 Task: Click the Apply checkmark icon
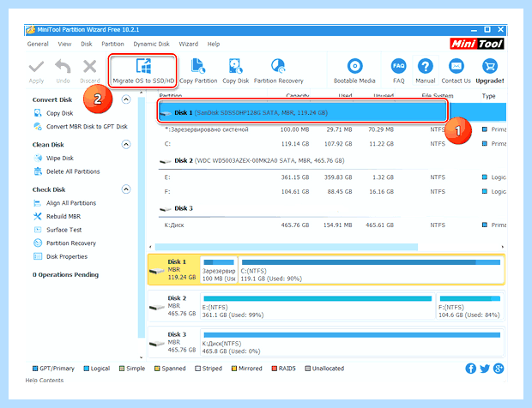pyautogui.click(x=36, y=67)
